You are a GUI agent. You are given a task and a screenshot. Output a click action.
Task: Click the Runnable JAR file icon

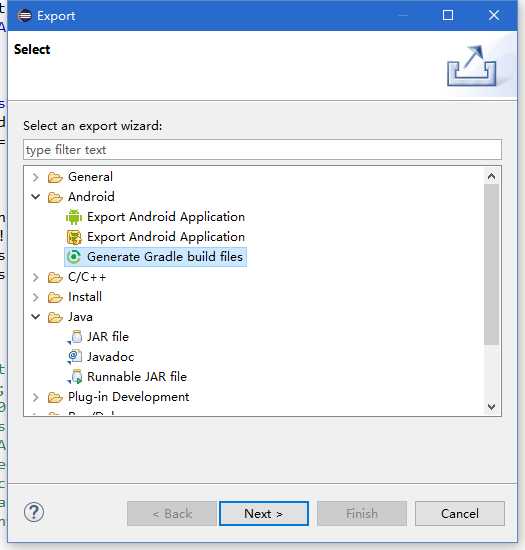75,377
